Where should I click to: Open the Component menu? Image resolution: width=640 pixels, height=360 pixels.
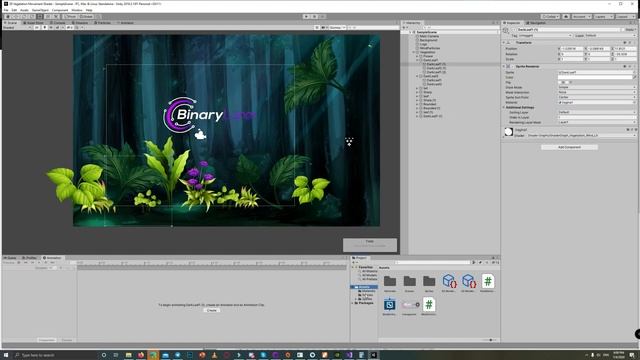(60, 10)
